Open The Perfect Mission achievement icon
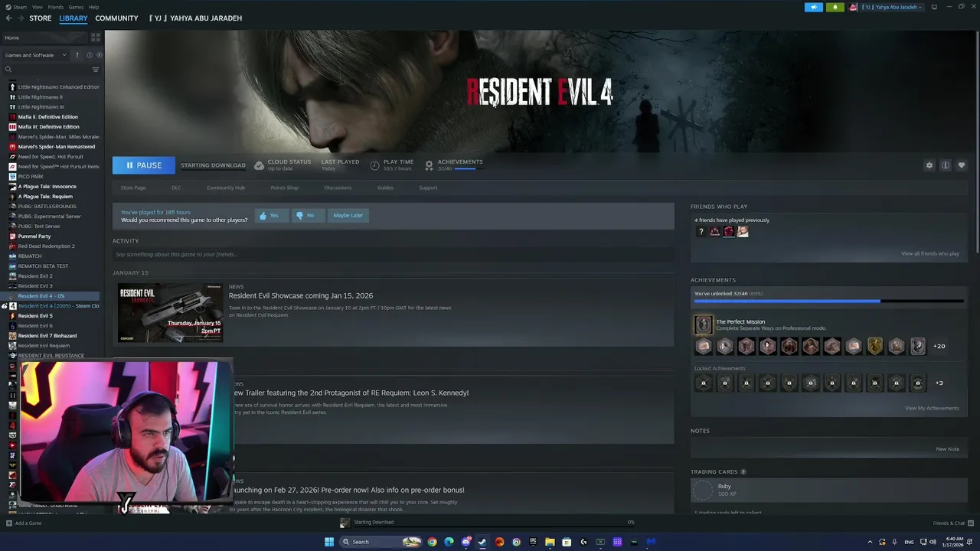Viewport: 980px width, 551px height. coord(703,325)
